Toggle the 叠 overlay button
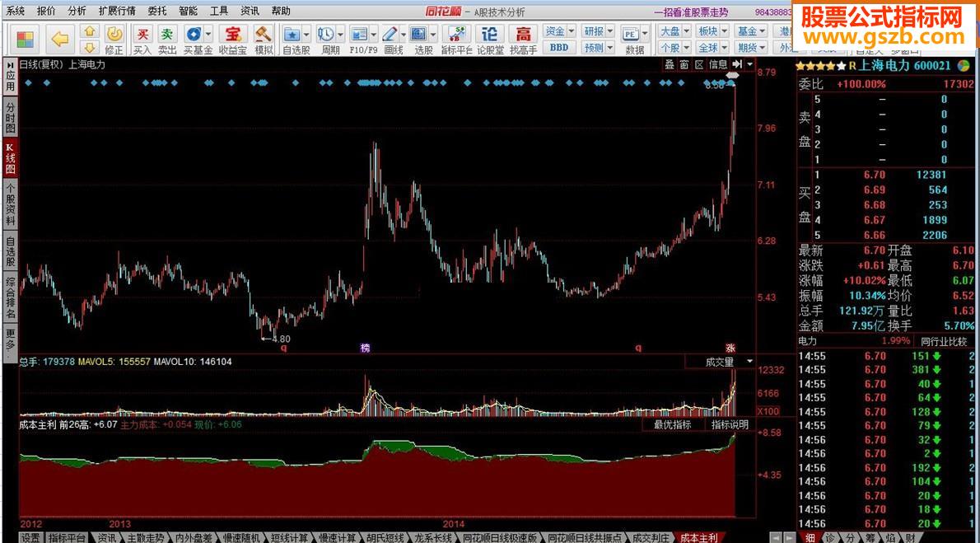This screenshot has height=543, width=980. pyautogui.click(x=670, y=64)
